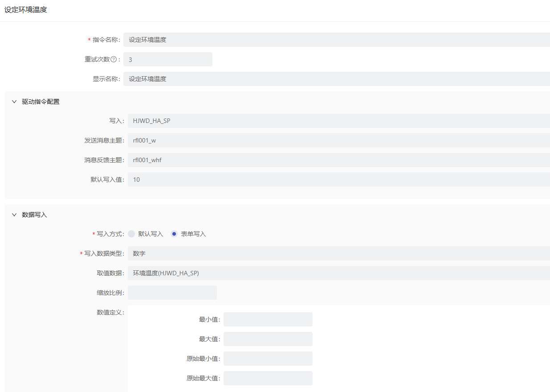Click the empty 缩放比例 input field
550x392 pixels.
tap(172, 293)
